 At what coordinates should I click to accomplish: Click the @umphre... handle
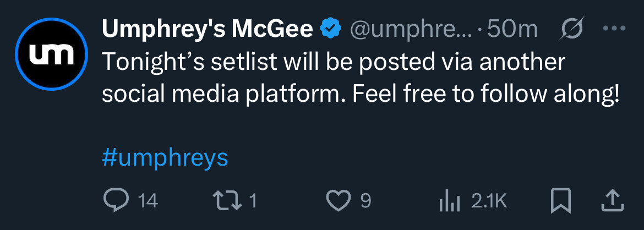click(x=411, y=30)
